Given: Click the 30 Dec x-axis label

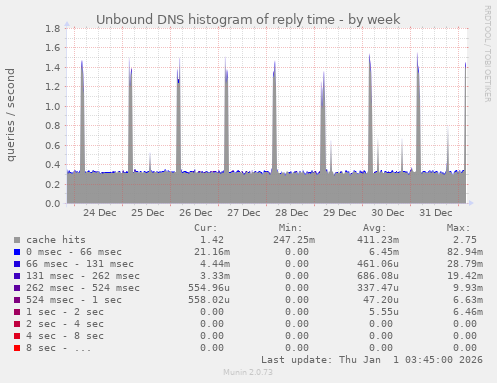Looking at the screenshot, I should (x=388, y=213).
